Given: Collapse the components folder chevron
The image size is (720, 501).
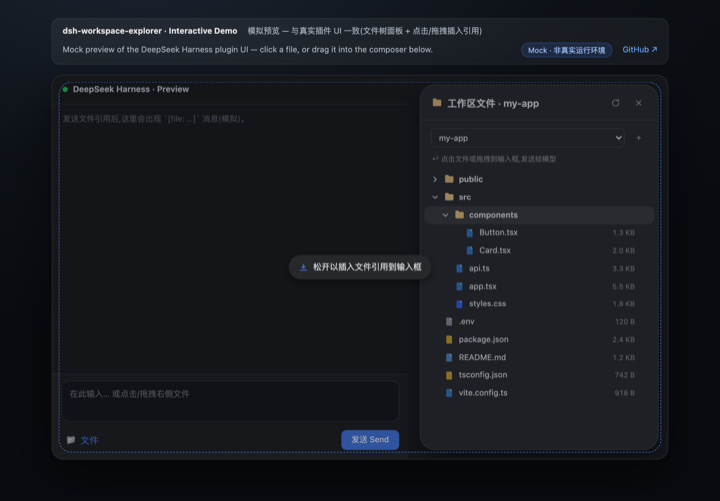Looking at the screenshot, I should point(445,215).
